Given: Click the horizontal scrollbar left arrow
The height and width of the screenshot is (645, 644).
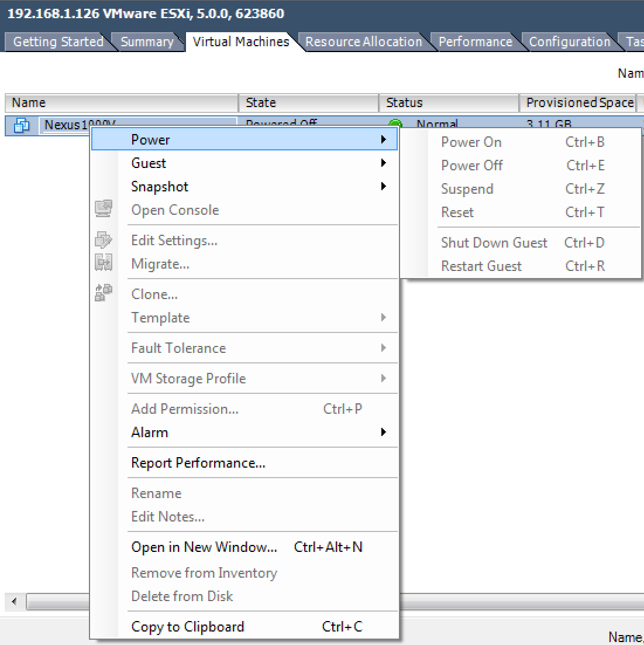Looking at the screenshot, I should pos(15,602).
